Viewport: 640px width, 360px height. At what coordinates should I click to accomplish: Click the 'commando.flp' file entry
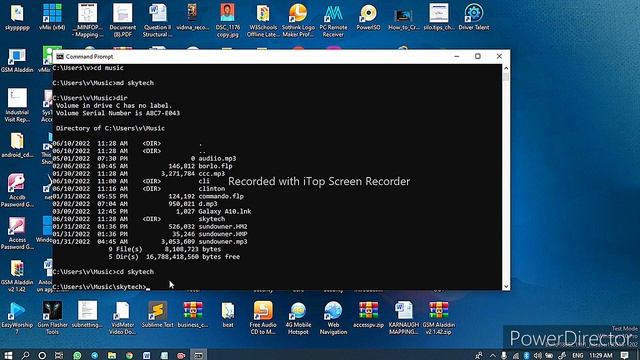point(221,196)
